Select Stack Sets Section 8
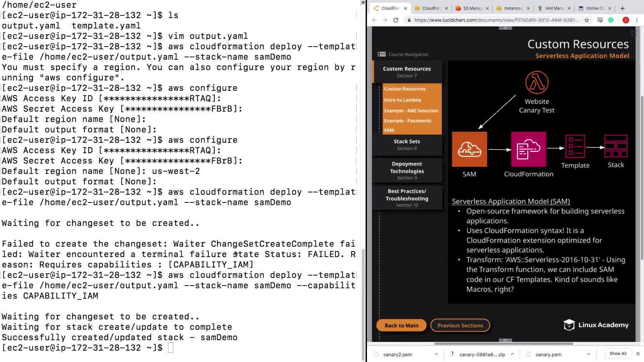 click(x=407, y=144)
